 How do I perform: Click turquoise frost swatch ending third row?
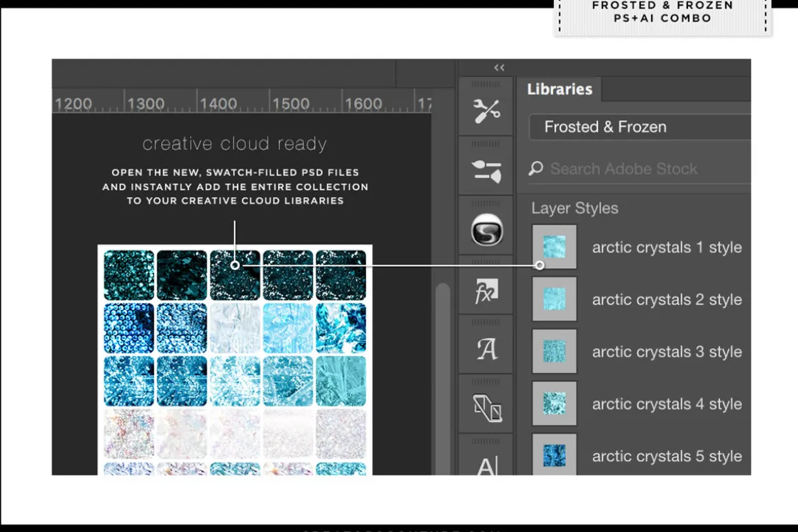(x=341, y=381)
